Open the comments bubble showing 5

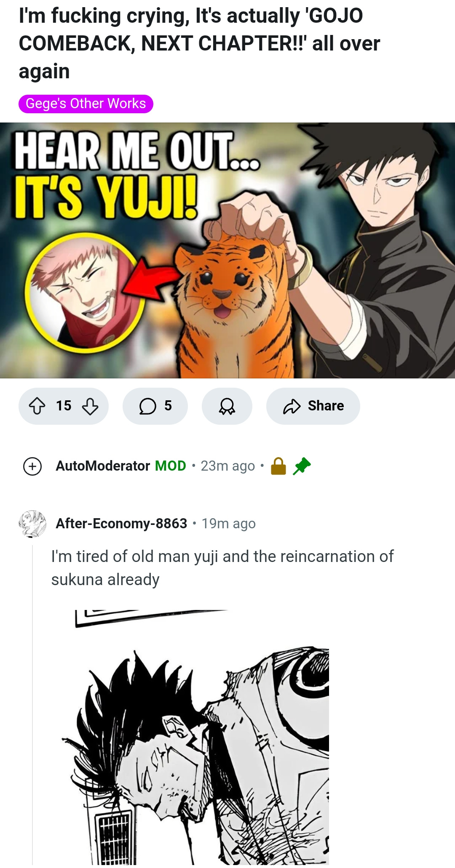pos(155,406)
